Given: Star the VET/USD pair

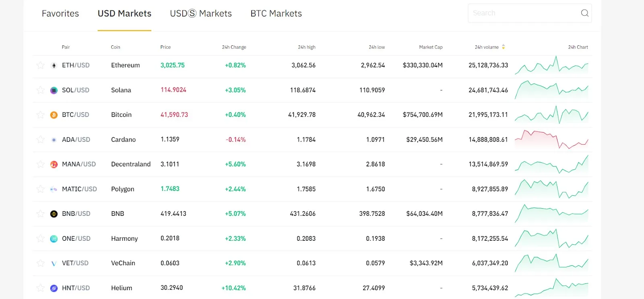Looking at the screenshot, I should [40, 263].
